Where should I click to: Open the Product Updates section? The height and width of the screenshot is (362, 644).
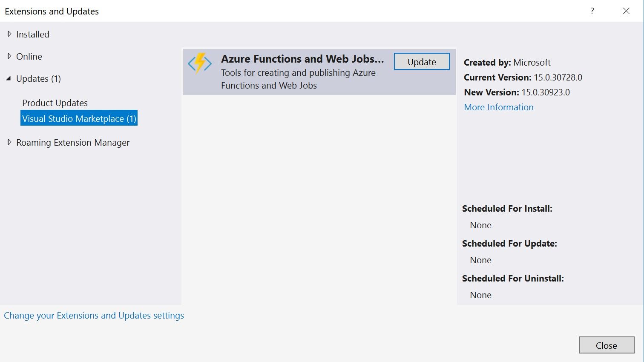click(x=55, y=103)
